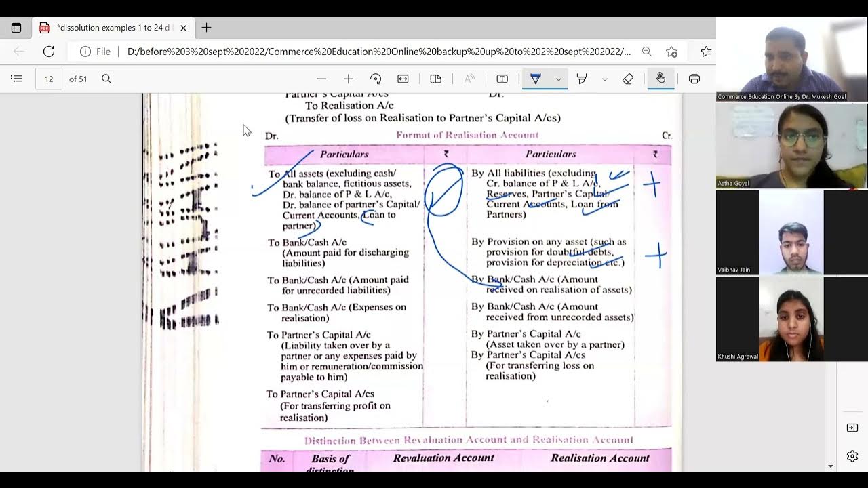Go back to previous page

click(x=19, y=52)
